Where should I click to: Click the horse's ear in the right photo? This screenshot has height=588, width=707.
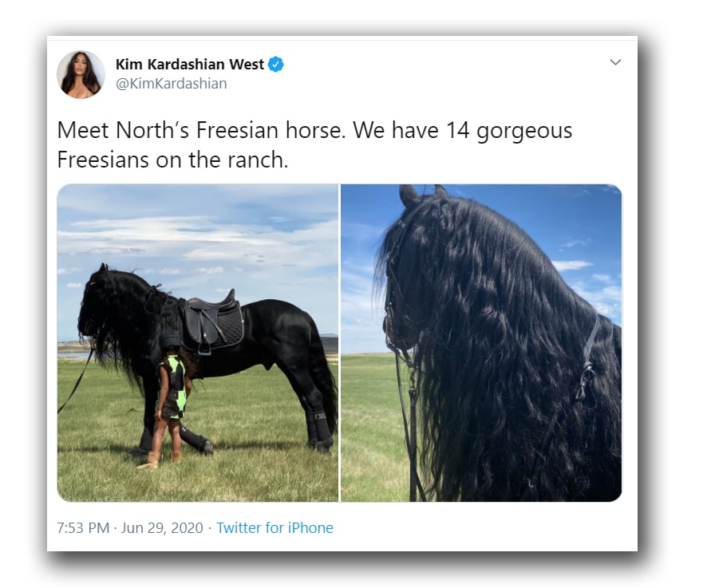[x=409, y=195]
